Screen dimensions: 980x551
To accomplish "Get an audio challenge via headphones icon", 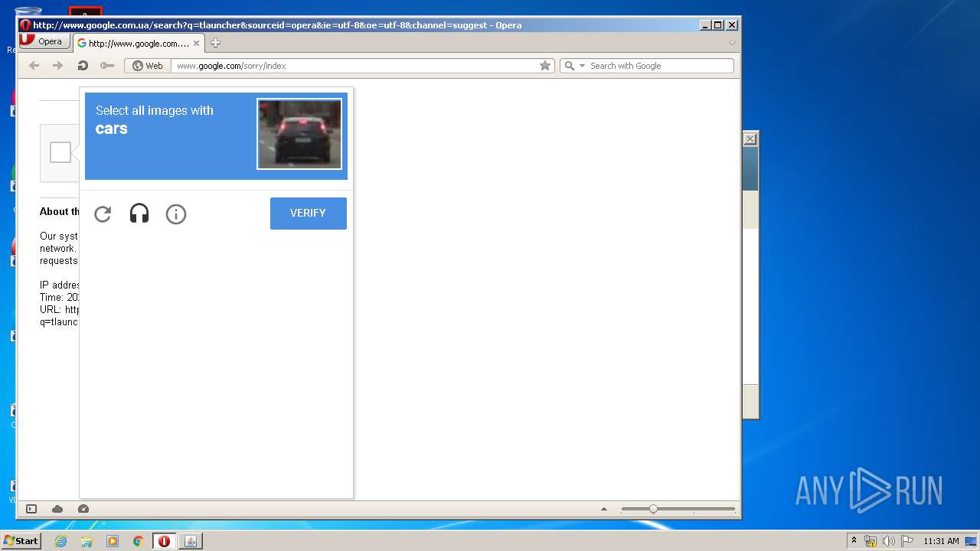I will click(139, 214).
